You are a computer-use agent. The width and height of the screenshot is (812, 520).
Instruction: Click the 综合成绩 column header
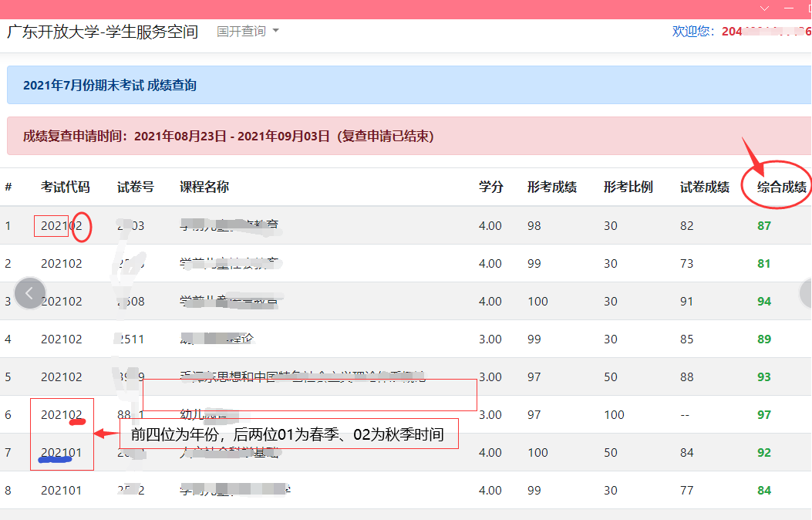click(781, 187)
